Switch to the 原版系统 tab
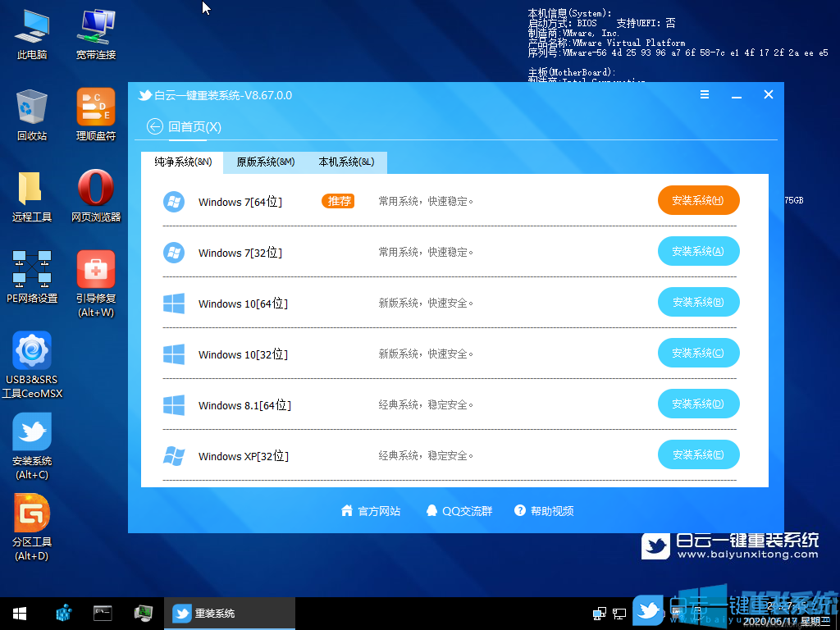Viewport: 840px width, 630px height. pos(264,162)
